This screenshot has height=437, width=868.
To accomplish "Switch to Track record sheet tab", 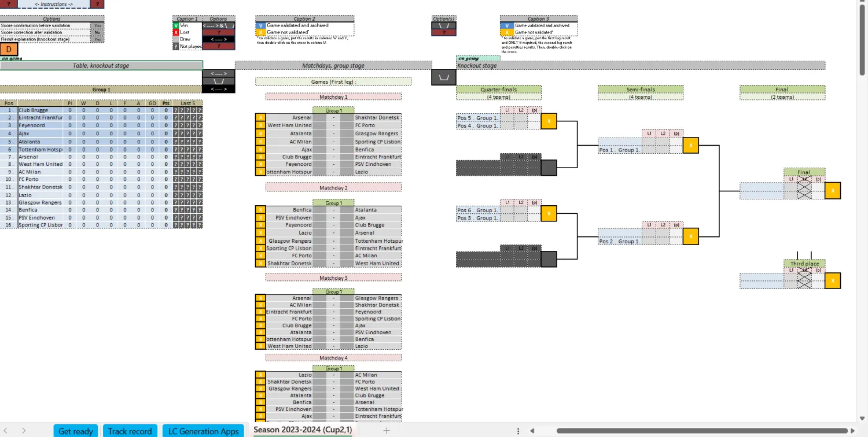I will (x=130, y=431).
